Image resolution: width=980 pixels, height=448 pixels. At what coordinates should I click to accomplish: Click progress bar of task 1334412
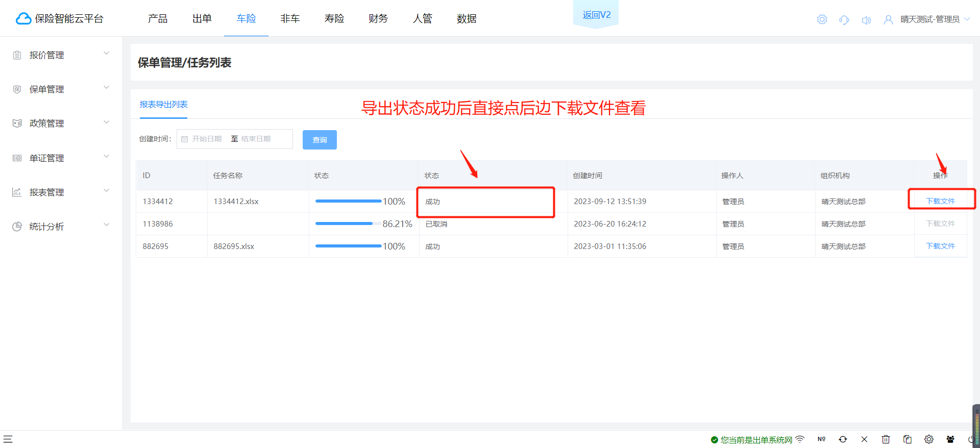pos(348,201)
